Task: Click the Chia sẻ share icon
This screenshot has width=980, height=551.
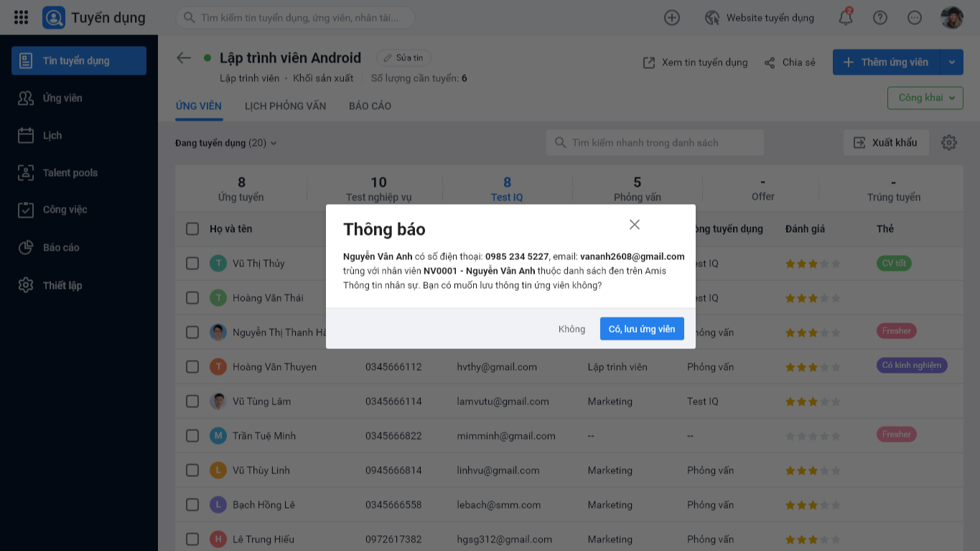Action: (x=770, y=62)
